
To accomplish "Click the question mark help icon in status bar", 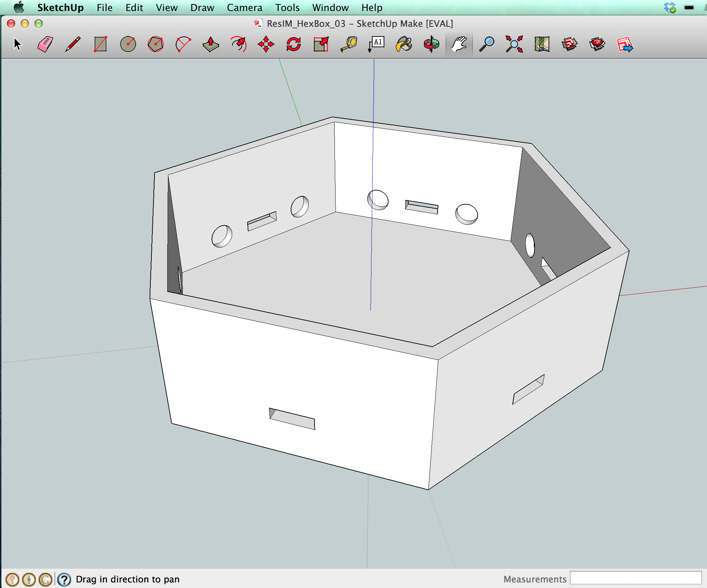I will (64, 579).
